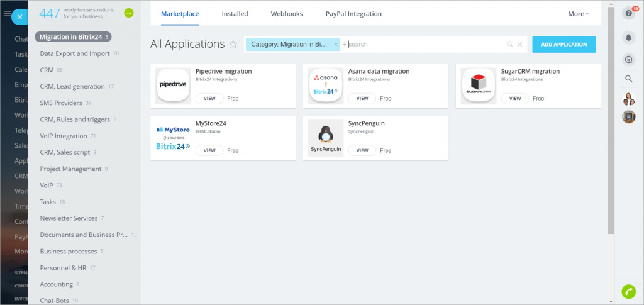Select the Tasks category
This screenshot has width=644, height=305.
click(x=52, y=202)
